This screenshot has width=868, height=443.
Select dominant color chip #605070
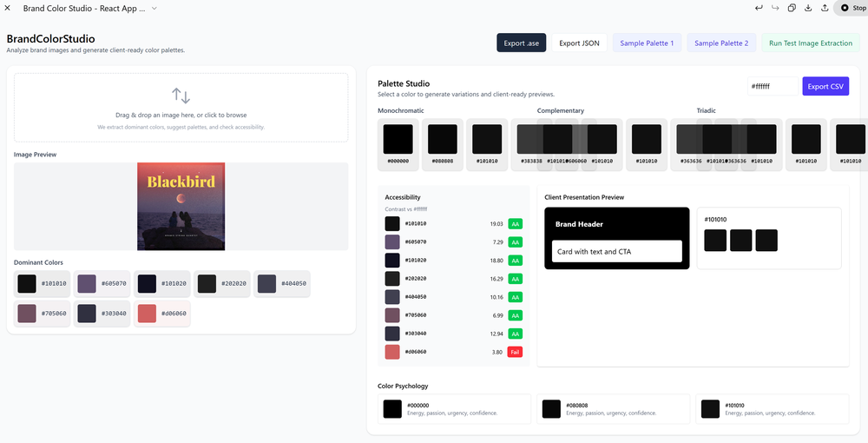click(102, 283)
